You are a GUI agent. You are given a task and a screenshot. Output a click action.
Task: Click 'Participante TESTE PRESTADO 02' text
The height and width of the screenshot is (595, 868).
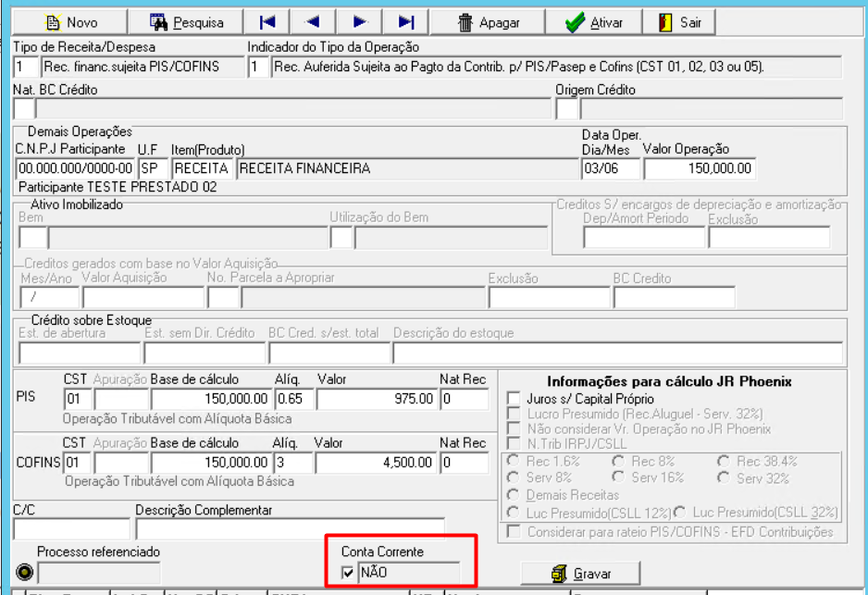(x=118, y=187)
